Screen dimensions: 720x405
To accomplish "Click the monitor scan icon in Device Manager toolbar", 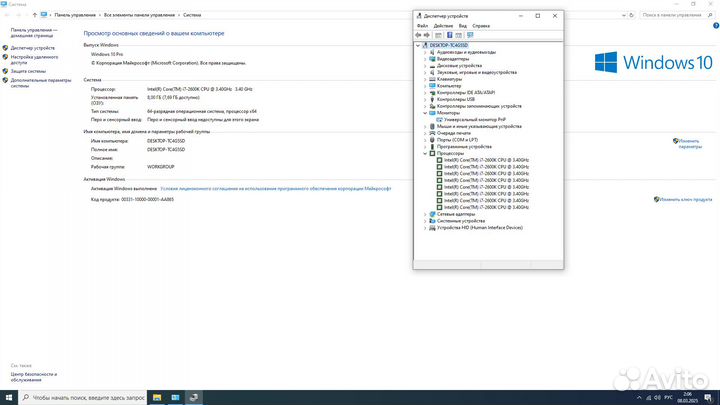I will 470,35.
